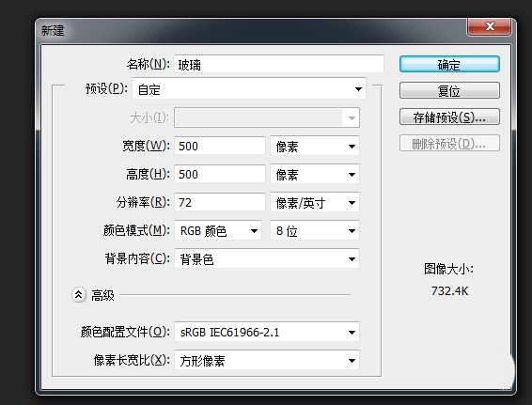Open the 高度 unit dropdown 像素

tap(315, 175)
